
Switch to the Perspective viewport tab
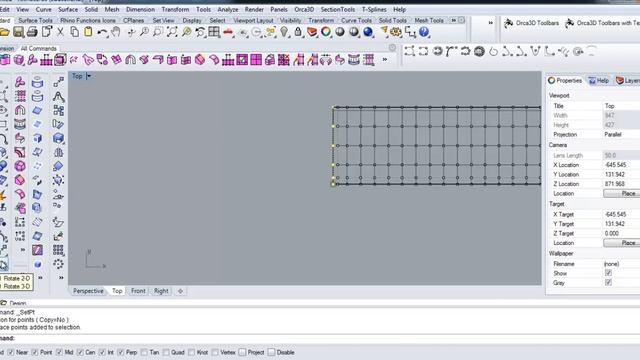(x=88, y=291)
